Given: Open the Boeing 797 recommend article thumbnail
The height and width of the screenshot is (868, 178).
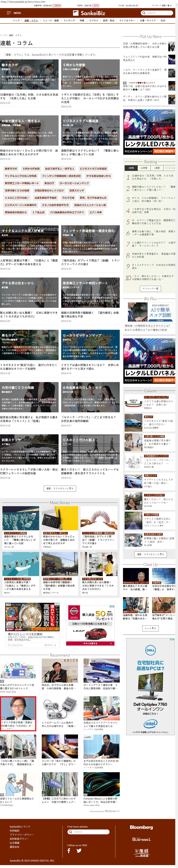Looking at the screenshot, I should (101, 671).
